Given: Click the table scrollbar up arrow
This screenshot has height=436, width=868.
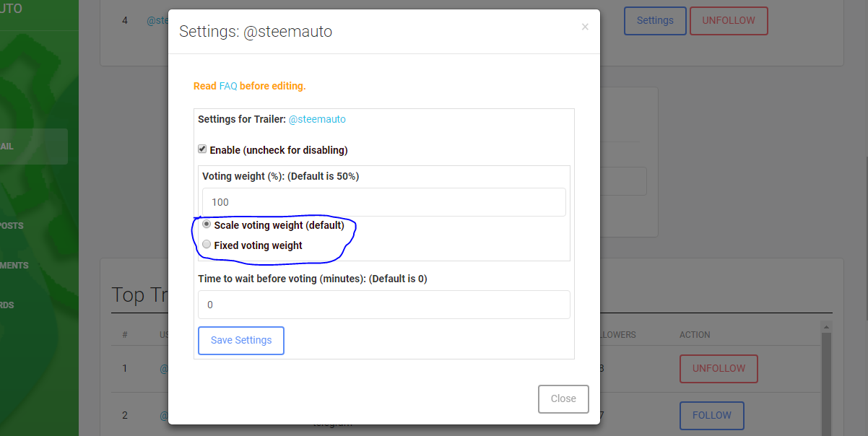Looking at the screenshot, I should (x=827, y=328).
